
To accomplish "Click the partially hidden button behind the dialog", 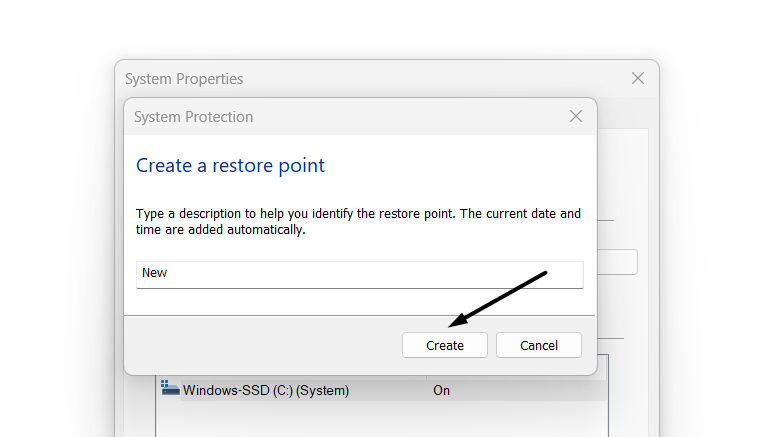I will pyautogui.click(x=618, y=262).
